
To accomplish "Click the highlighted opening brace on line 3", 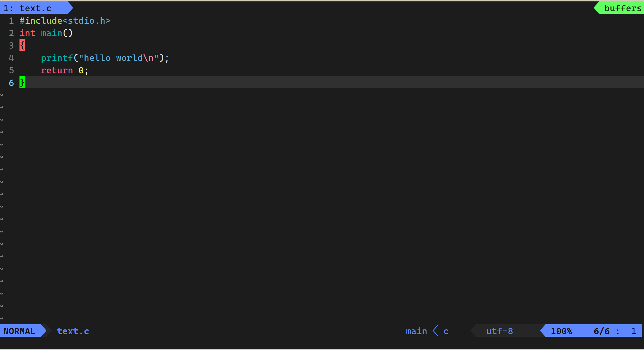I will (22, 45).
